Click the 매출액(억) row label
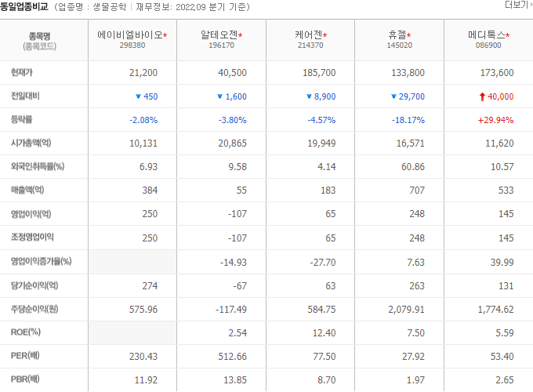The height and width of the screenshot is (392, 533). pos(27,190)
